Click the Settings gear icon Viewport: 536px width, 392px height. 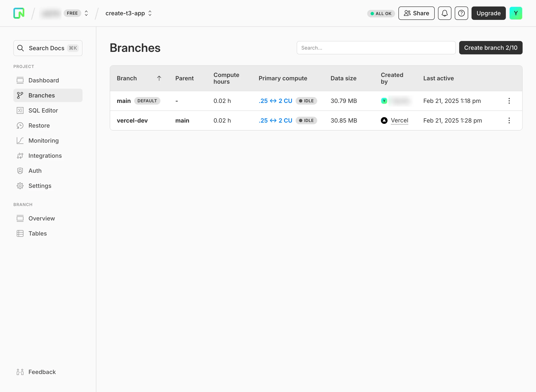point(20,186)
